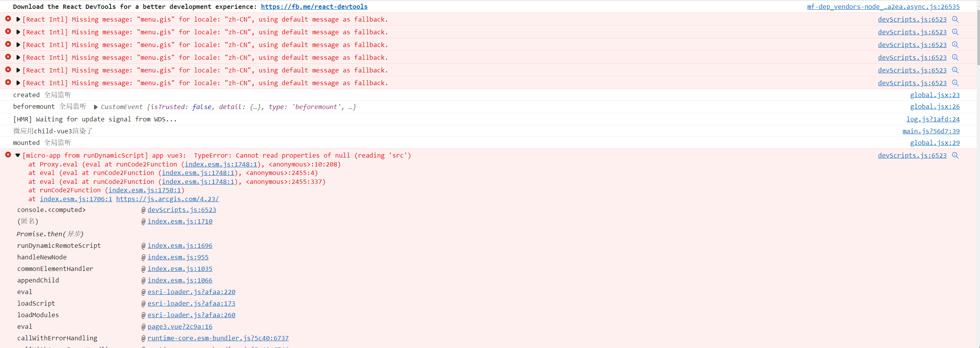The width and height of the screenshot is (980, 348).
Task: Click the console vertical scrollbar thumb
Action: pos(978,38)
